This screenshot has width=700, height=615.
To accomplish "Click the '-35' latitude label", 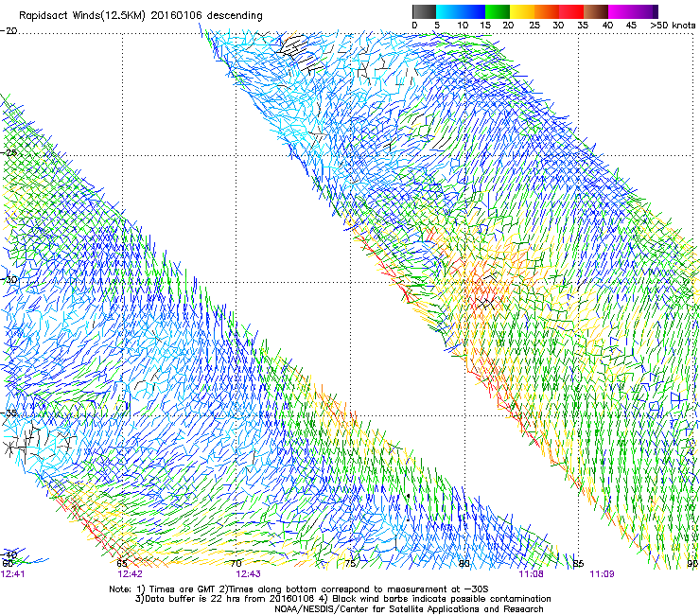I will [x=9, y=413].
